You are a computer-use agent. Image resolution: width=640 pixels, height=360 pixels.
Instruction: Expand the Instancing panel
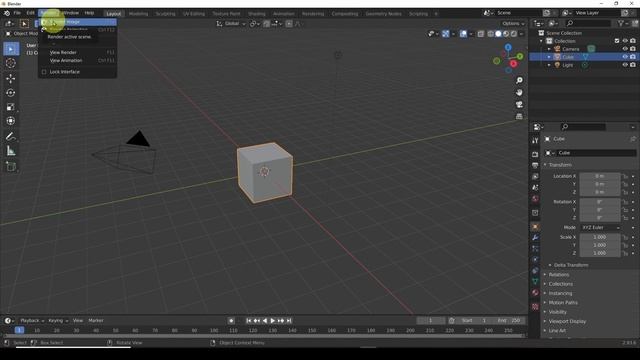tap(560, 293)
